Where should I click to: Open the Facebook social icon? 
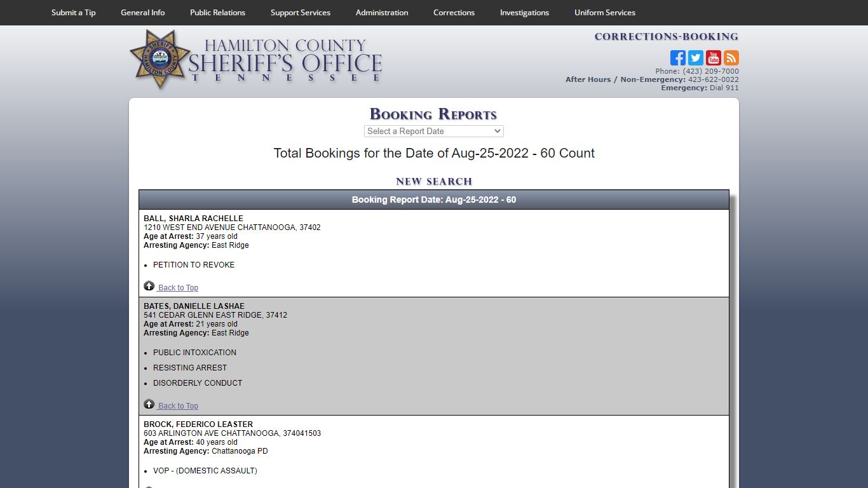pyautogui.click(x=678, y=58)
